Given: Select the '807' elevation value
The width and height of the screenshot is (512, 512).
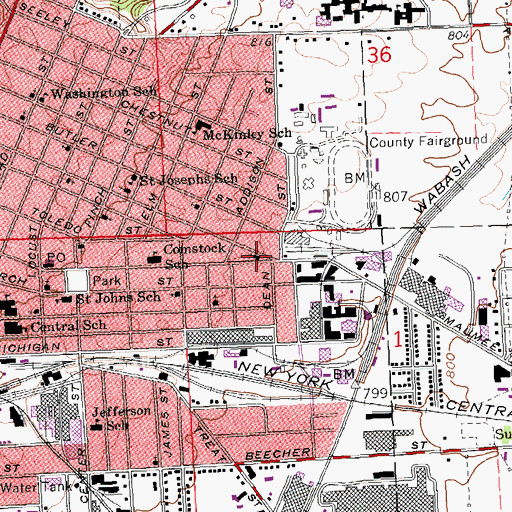Looking at the screenshot, I should 396,197.
